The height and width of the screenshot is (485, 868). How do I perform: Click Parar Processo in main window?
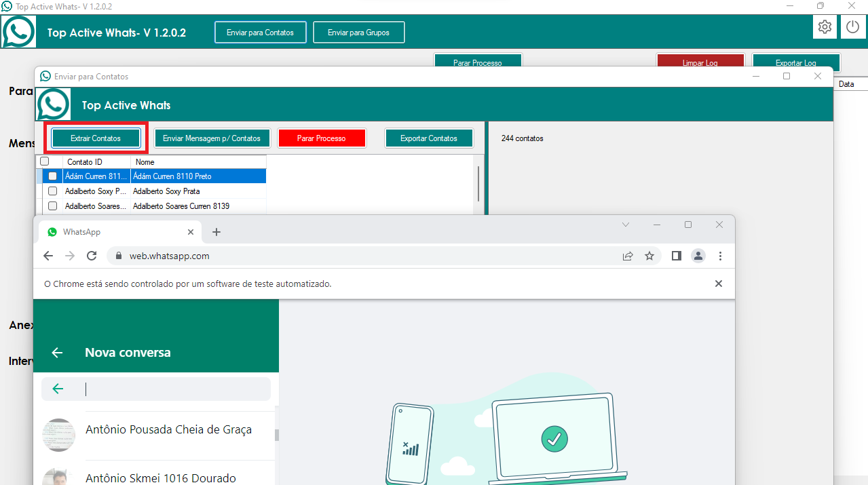click(x=478, y=62)
